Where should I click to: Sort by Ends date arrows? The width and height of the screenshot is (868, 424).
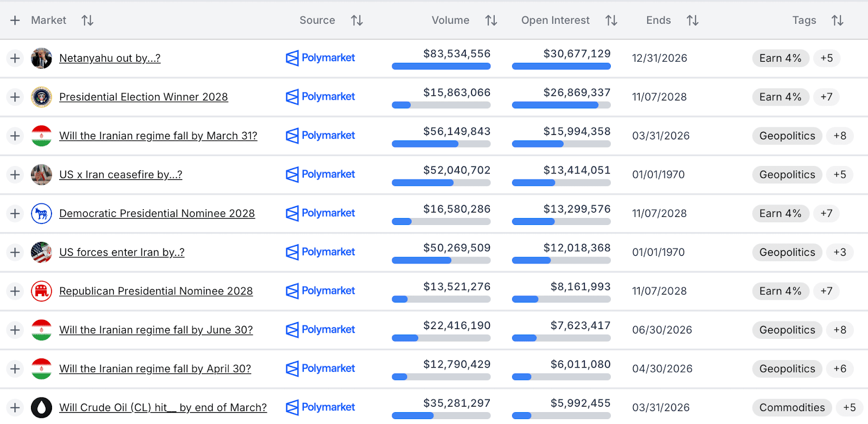(692, 21)
